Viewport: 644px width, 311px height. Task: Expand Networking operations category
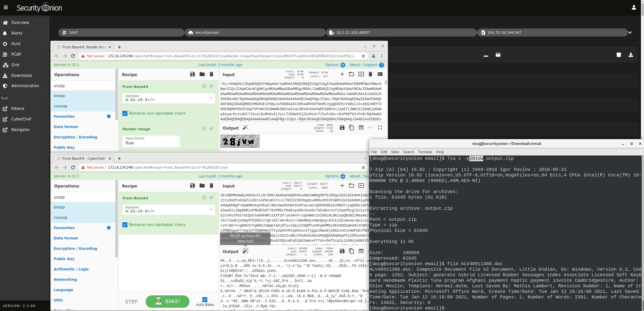click(83, 279)
